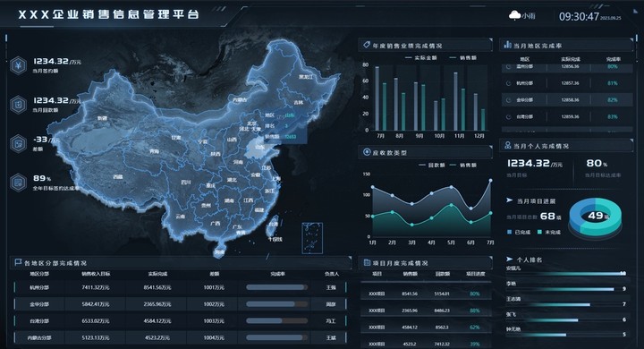Click 四川 province on the map
The width and height of the screenshot is (644, 349).
click(186, 182)
